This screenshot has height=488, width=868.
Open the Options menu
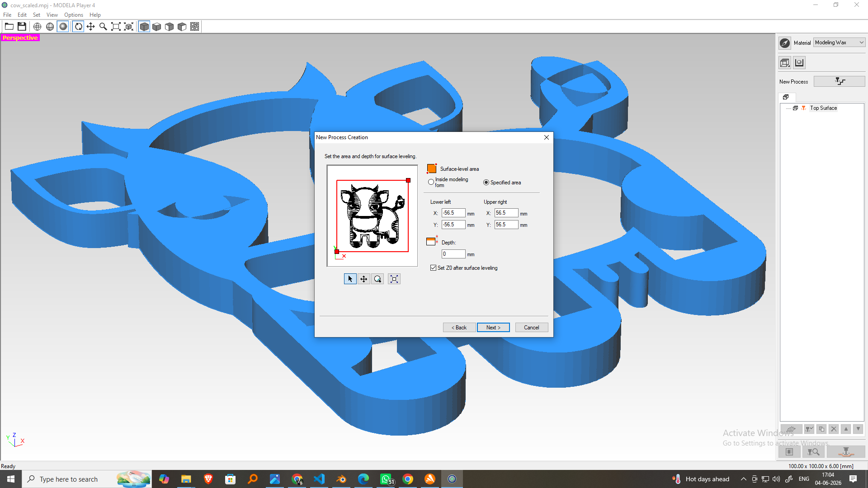(x=74, y=15)
